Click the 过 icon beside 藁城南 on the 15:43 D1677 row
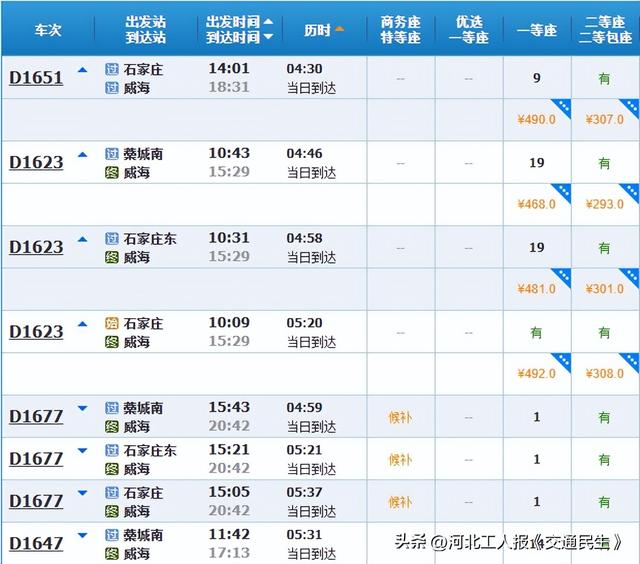The height and width of the screenshot is (564, 640). [112, 408]
